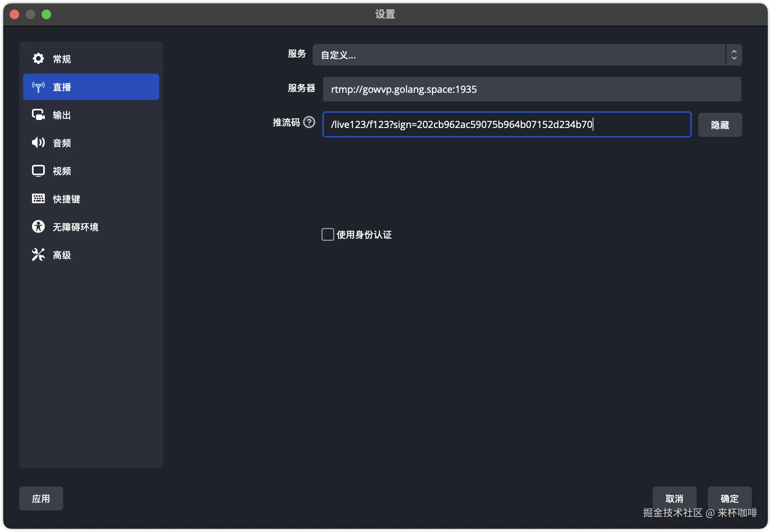Select the 音频 tab label in sidebar
Image resolution: width=771 pixels, height=532 pixels.
pos(62,143)
